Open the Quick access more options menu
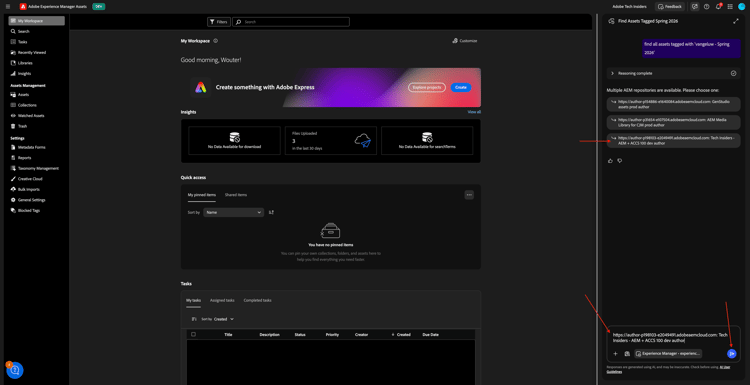The image size is (750, 385). 469,195
